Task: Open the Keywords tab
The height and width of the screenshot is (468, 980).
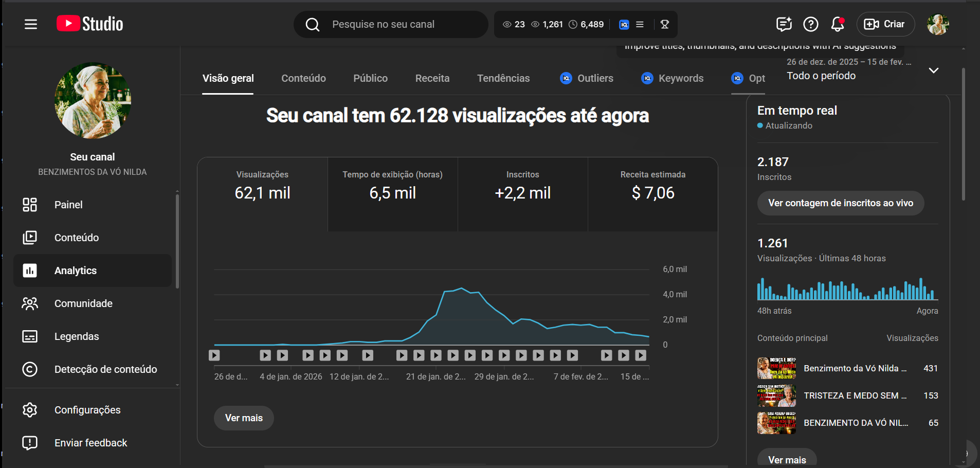Action: (673, 78)
